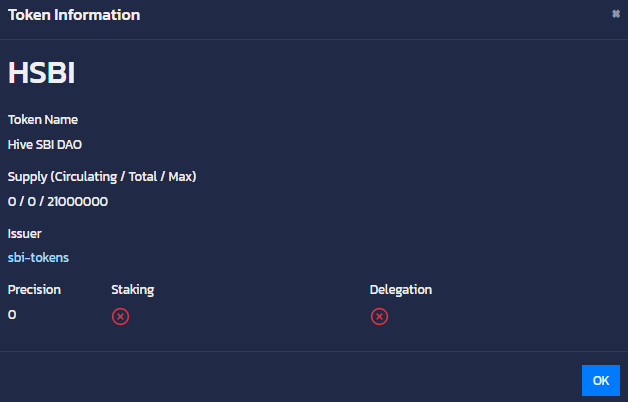Open the sbi-tokens issuer link
Screen dimensions: 628x402
tap(38, 257)
